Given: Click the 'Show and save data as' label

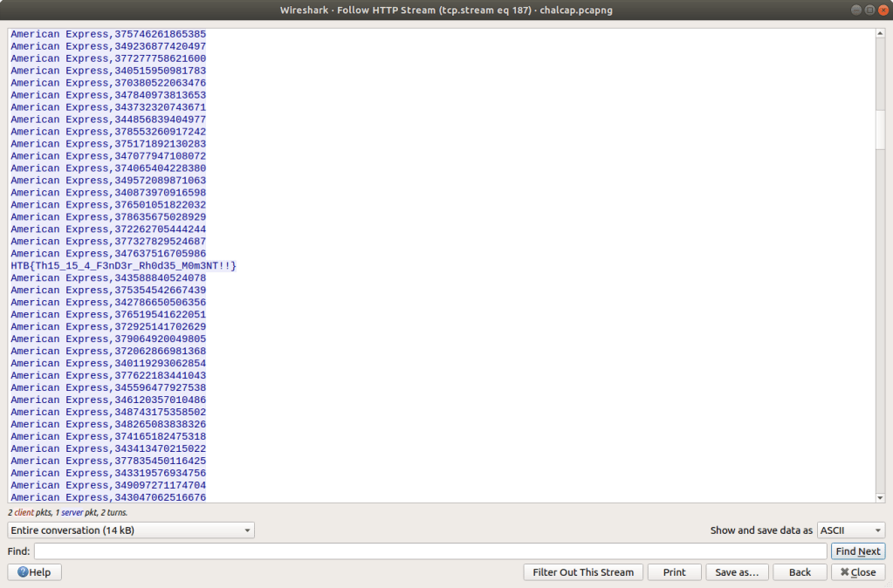Looking at the screenshot, I should tap(761, 530).
